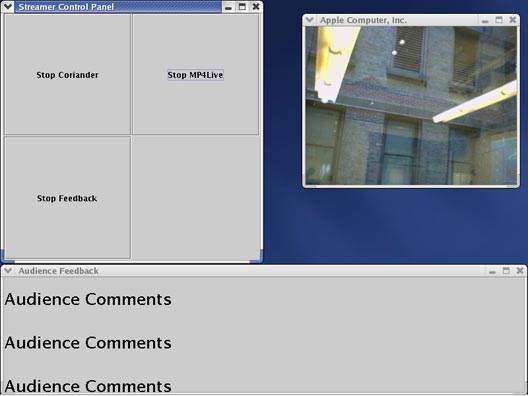Focus the camera video preview image
The image size is (528, 396).
coord(411,105)
